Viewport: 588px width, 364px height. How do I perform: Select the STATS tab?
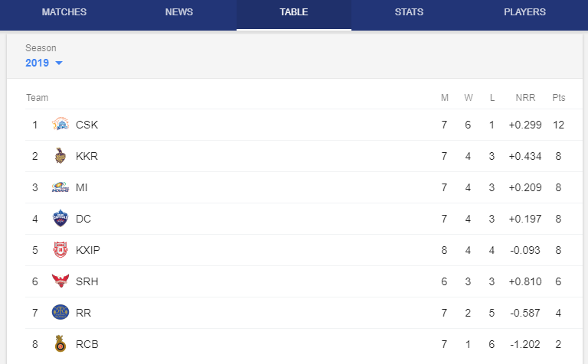[409, 12]
